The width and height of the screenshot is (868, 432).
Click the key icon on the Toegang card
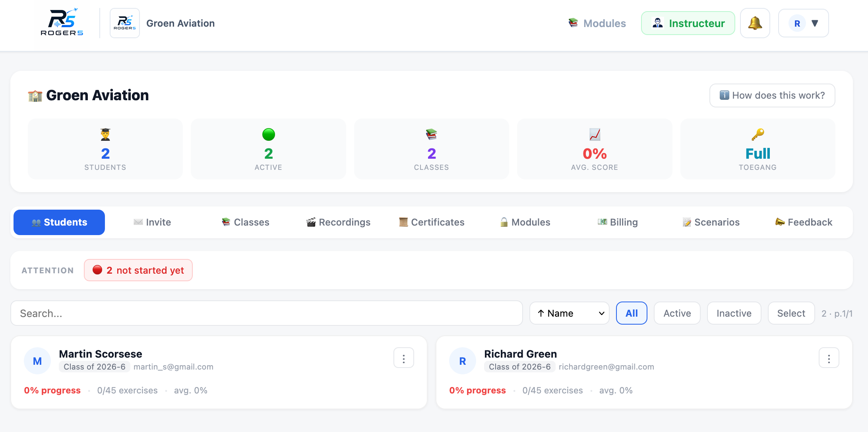pos(758,134)
